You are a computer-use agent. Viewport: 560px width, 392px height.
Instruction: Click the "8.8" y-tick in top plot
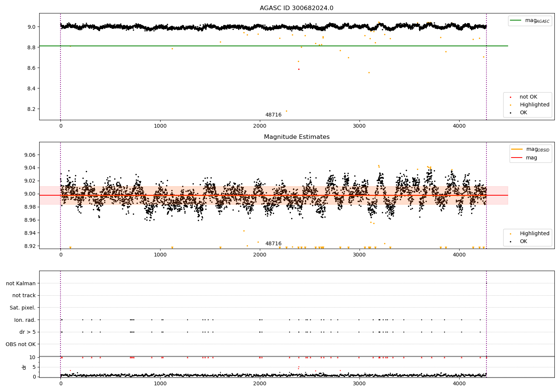31,47
